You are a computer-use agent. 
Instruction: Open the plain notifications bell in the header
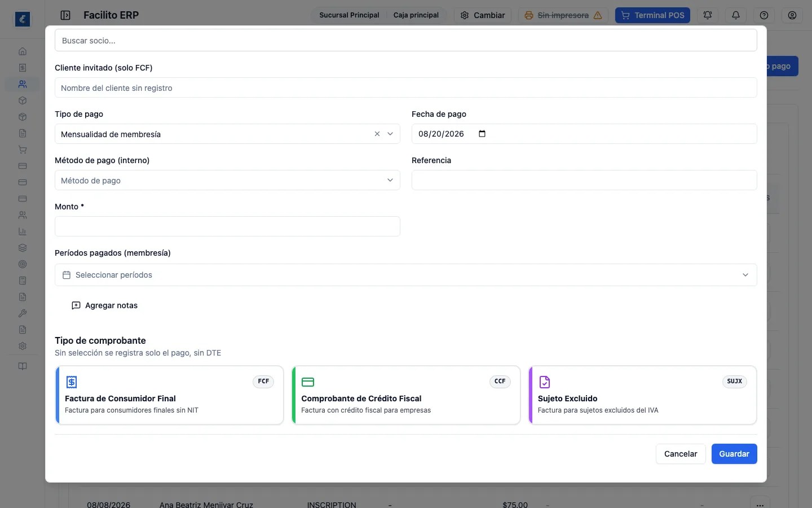point(736,15)
